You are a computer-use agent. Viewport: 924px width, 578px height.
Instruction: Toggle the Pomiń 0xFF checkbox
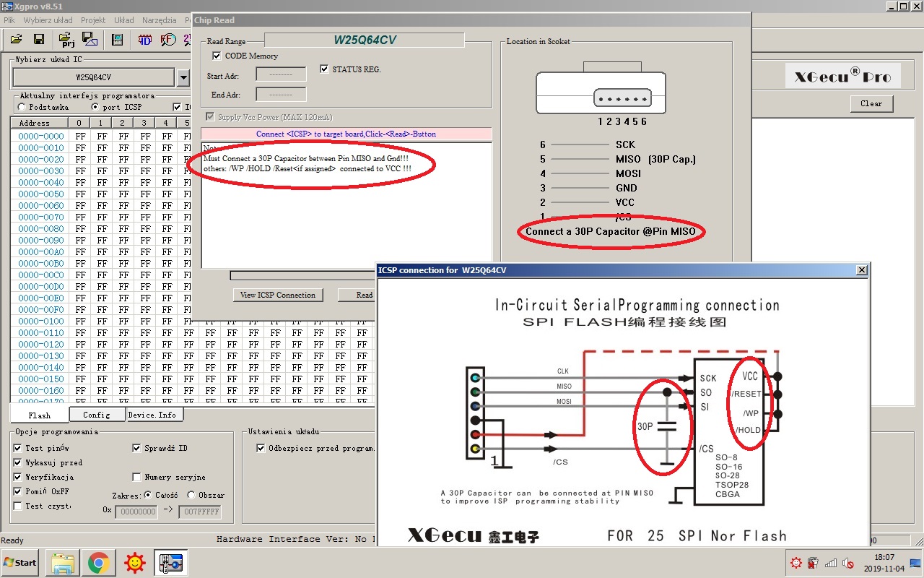(18, 491)
